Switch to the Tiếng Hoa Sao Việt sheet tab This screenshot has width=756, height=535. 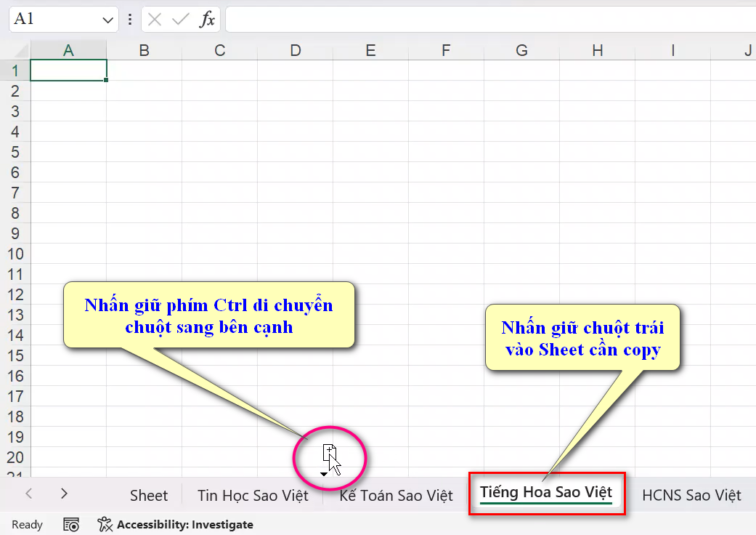(546, 494)
